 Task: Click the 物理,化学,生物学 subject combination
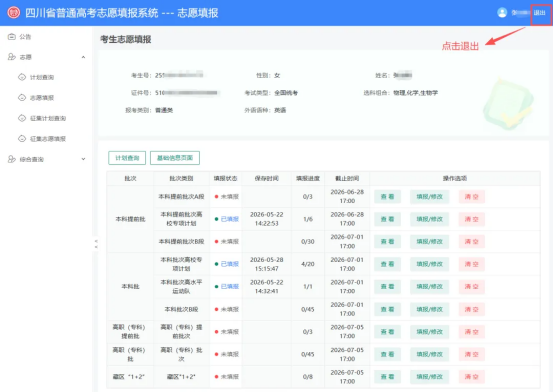pos(415,93)
